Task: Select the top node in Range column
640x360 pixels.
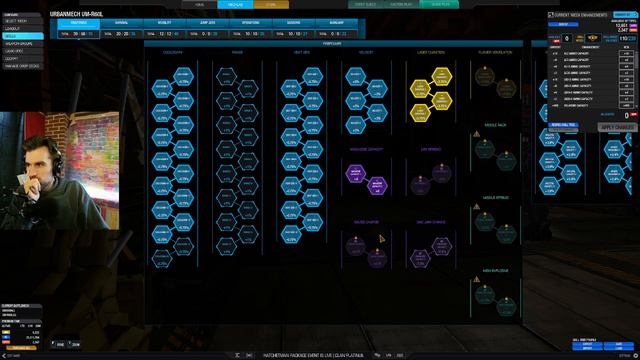Action: [226, 77]
